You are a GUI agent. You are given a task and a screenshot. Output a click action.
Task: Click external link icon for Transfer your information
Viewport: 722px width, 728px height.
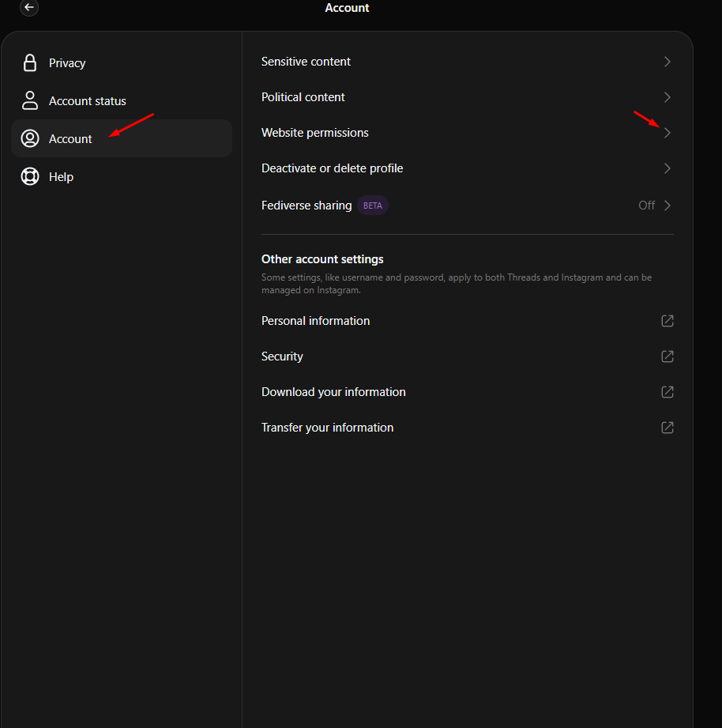pos(667,428)
